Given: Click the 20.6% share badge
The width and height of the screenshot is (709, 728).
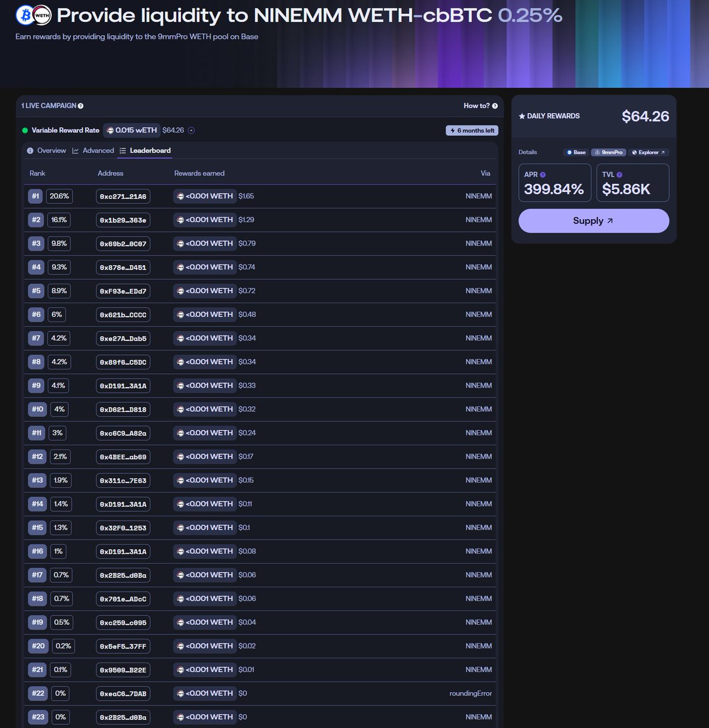Looking at the screenshot, I should [59, 196].
